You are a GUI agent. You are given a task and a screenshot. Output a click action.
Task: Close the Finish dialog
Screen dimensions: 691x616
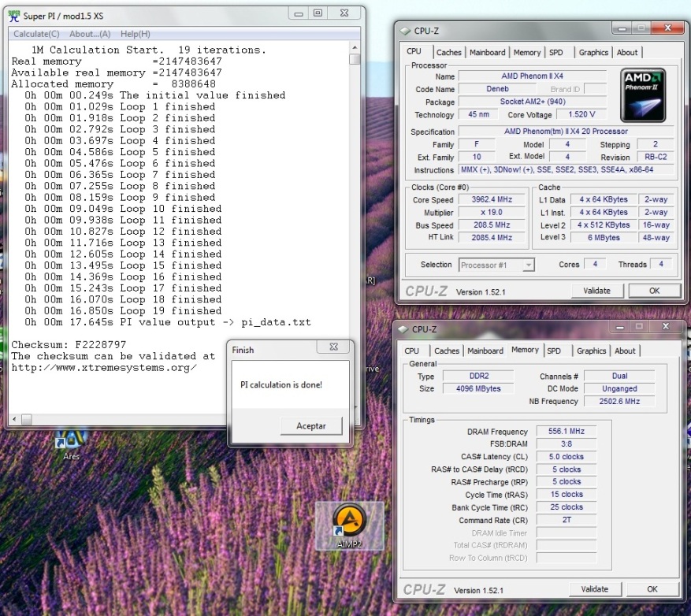[x=334, y=347]
